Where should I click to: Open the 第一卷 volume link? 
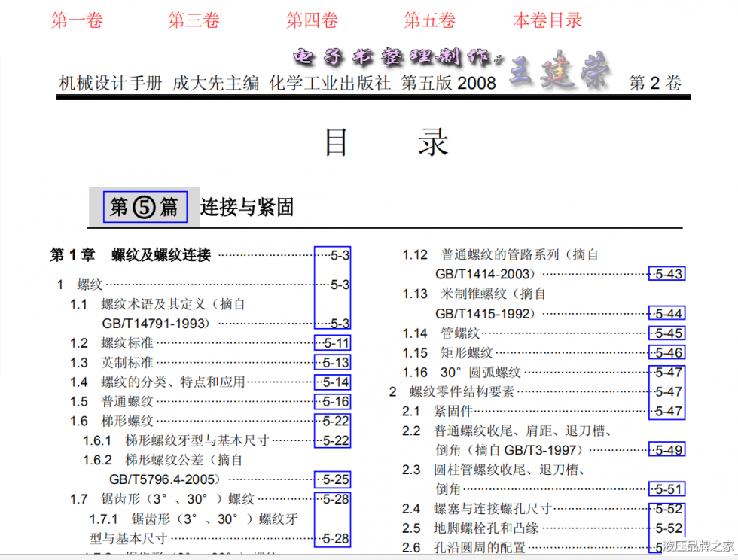click(77, 20)
